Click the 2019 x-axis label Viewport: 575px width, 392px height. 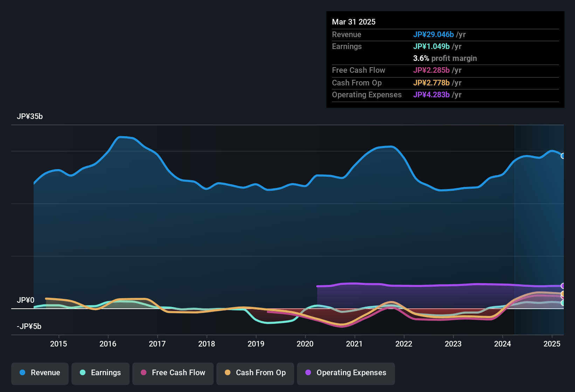tap(256, 344)
